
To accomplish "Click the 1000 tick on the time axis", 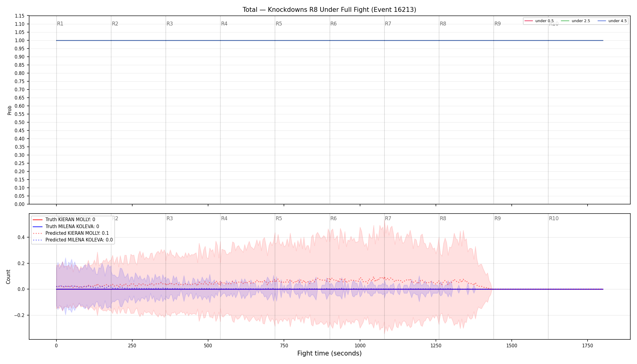I will (360, 345).
